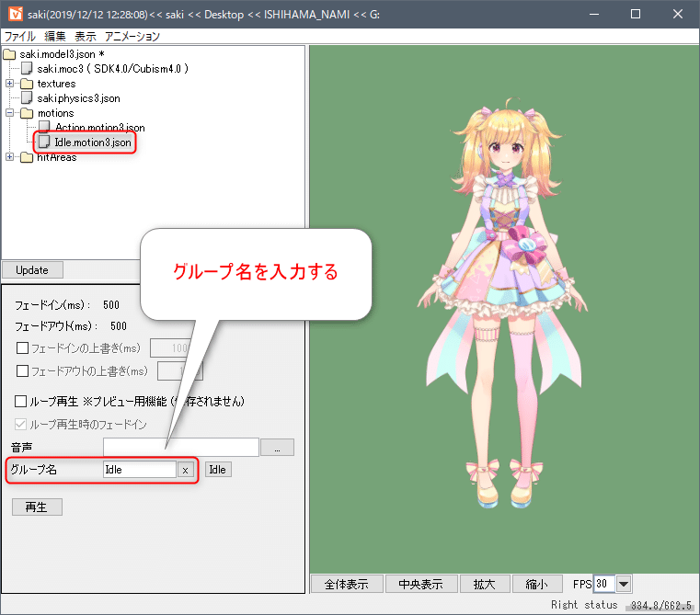Select saki.model3.json root entry
Viewport: 700px width, 615px height.
point(62,54)
